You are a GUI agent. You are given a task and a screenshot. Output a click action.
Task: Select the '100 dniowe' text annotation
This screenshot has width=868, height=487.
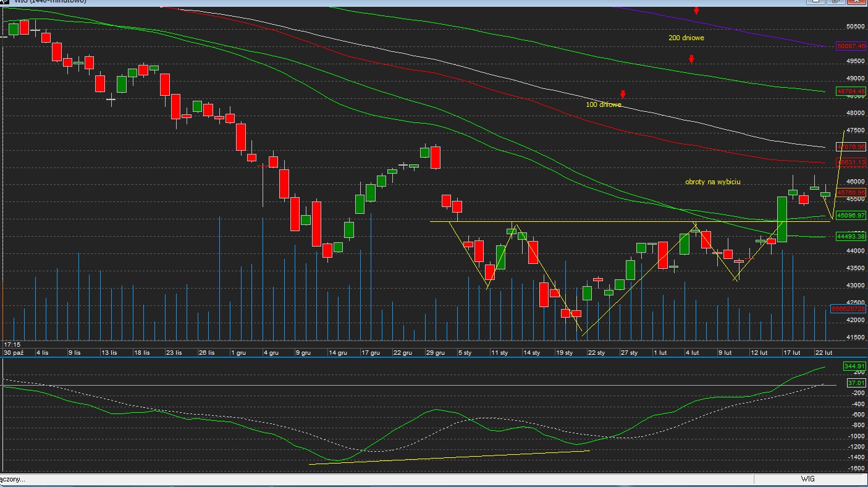[x=603, y=105]
